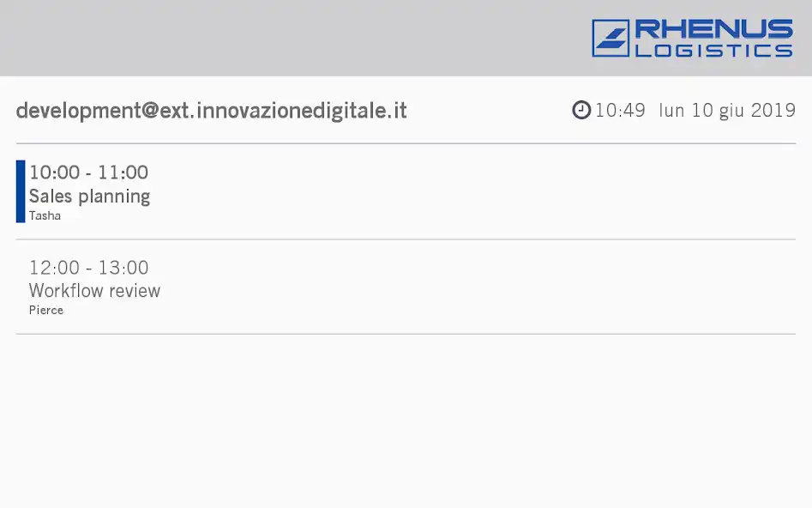The width and height of the screenshot is (812, 508).
Task: Click the LOGISTICS text in logo
Action: click(x=713, y=51)
